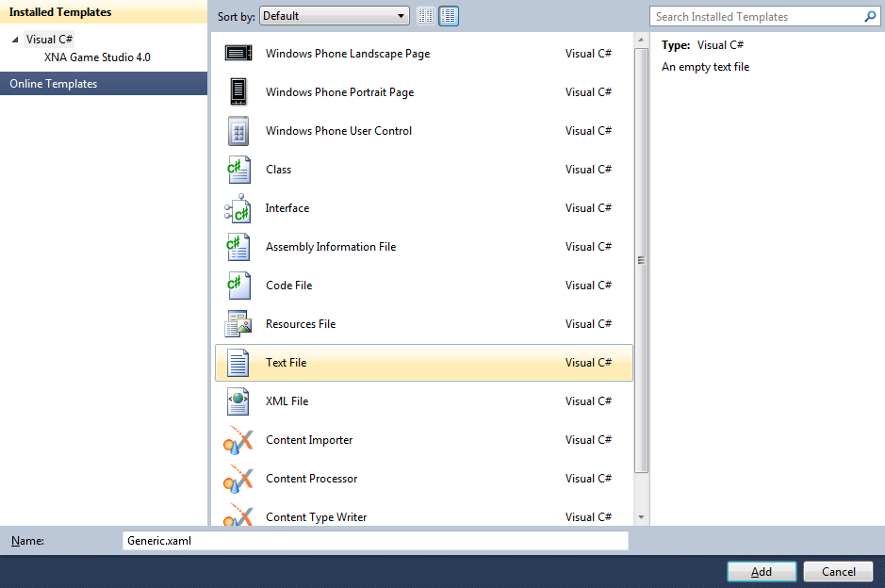This screenshot has width=885, height=588.
Task: Open the Sort by Default dropdown
Action: 335,16
